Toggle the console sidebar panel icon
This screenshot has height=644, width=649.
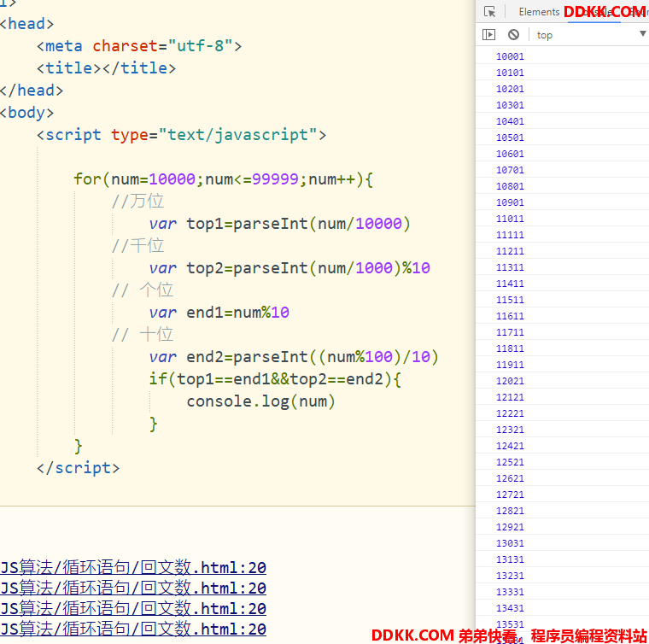[x=488, y=35]
